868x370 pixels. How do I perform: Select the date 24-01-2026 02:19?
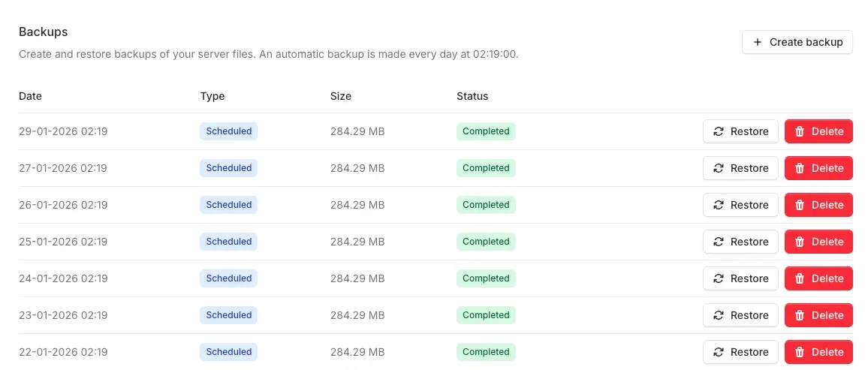63,278
